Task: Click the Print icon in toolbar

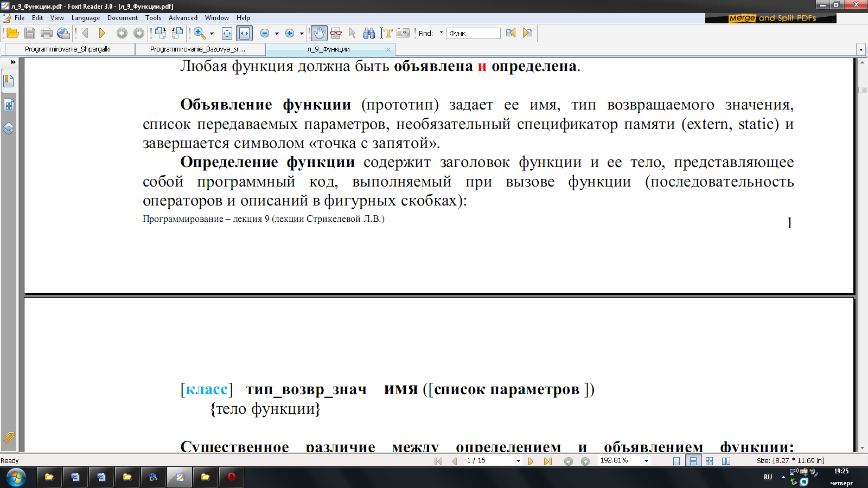Action: (x=47, y=33)
